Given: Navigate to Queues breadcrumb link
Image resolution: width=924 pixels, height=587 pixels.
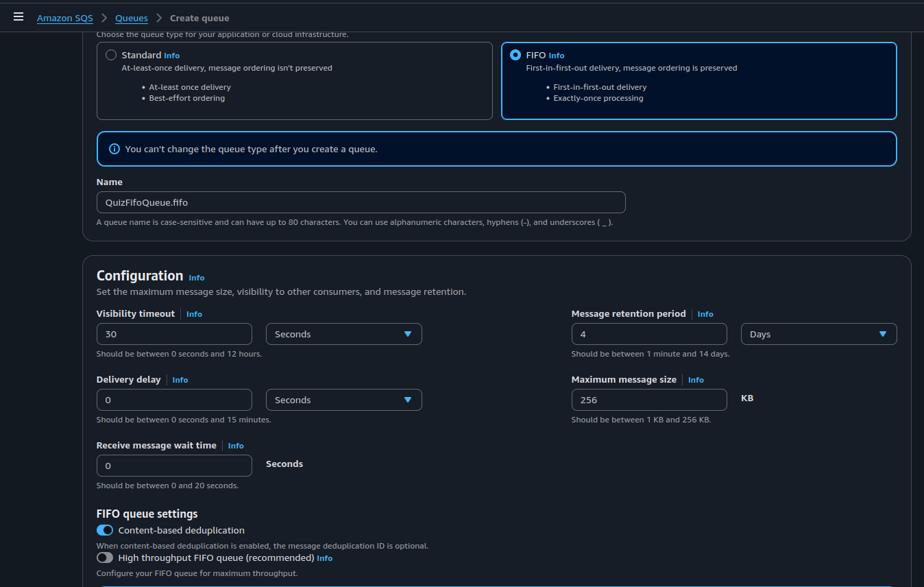Looking at the screenshot, I should [131, 18].
